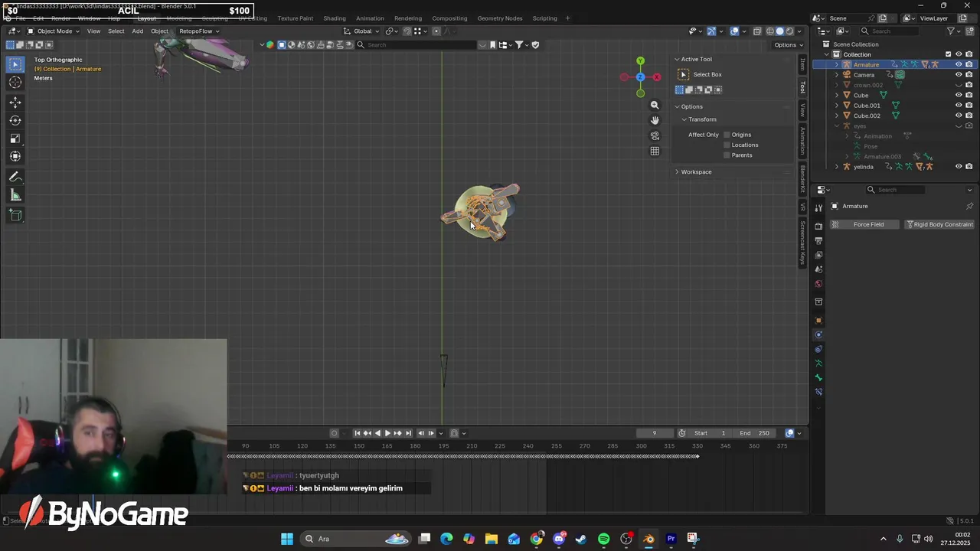The width and height of the screenshot is (980, 551).
Task: Click the red X axis gizmo ball
Action: pyautogui.click(x=658, y=77)
